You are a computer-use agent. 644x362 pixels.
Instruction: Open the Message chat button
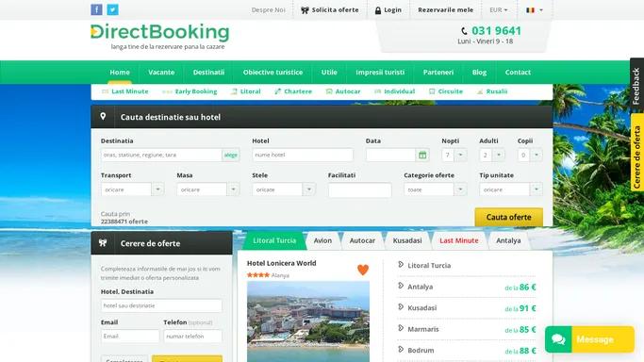point(590,339)
